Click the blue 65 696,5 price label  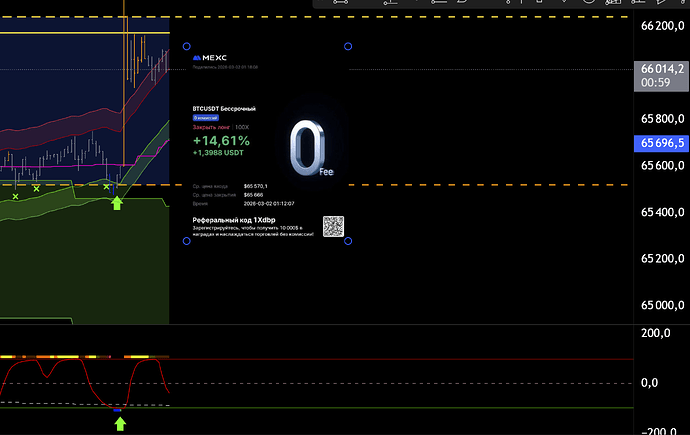click(x=660, y=144)
